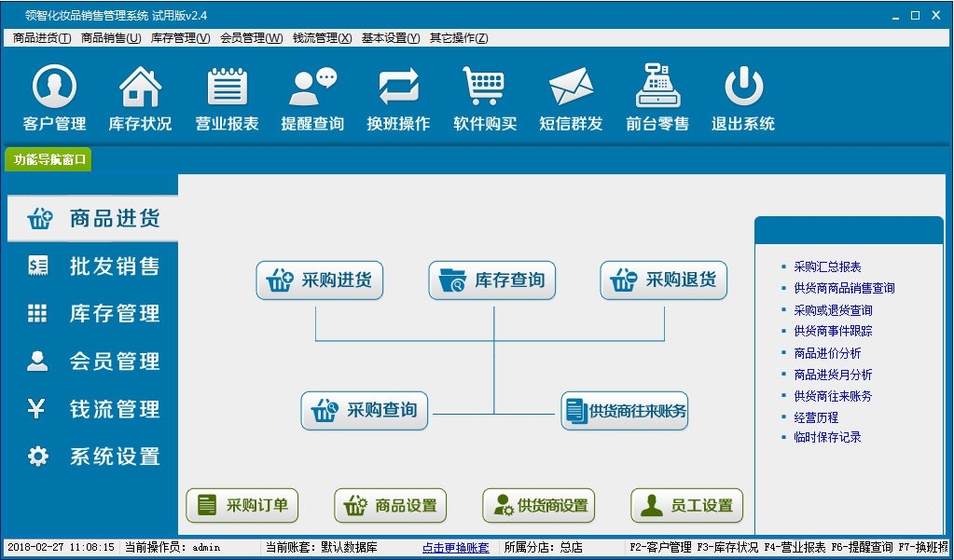Maximize the application window
The image size is (954, 560).
(x=915, y=16)
